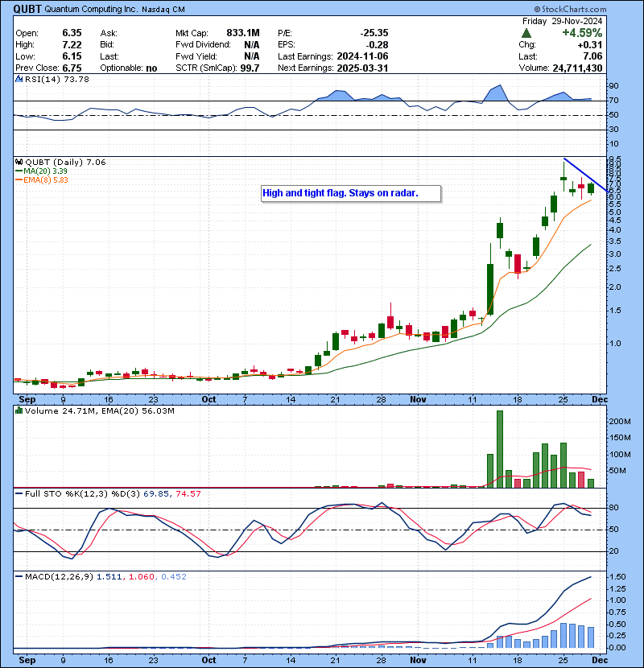Click the volume bars icon beside Volume 24.71M
Screen dimensions: 644x668
(x=19, y=410)
